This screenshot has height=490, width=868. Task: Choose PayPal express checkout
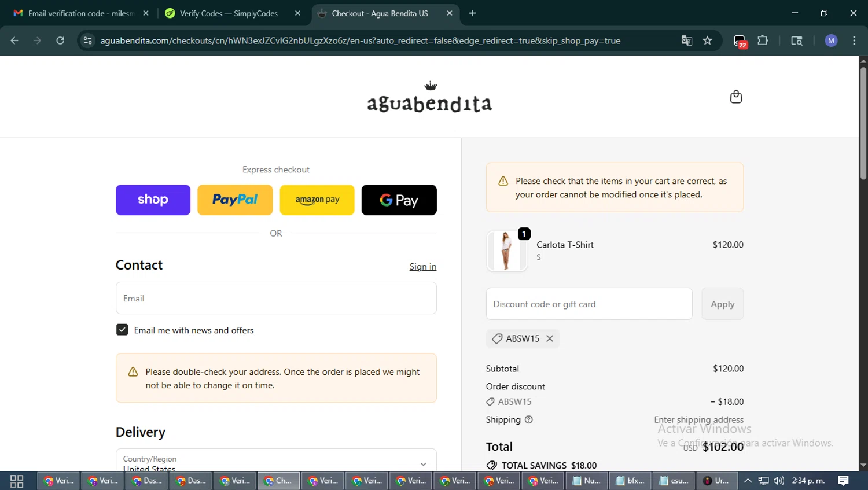(x=235, y=200)
